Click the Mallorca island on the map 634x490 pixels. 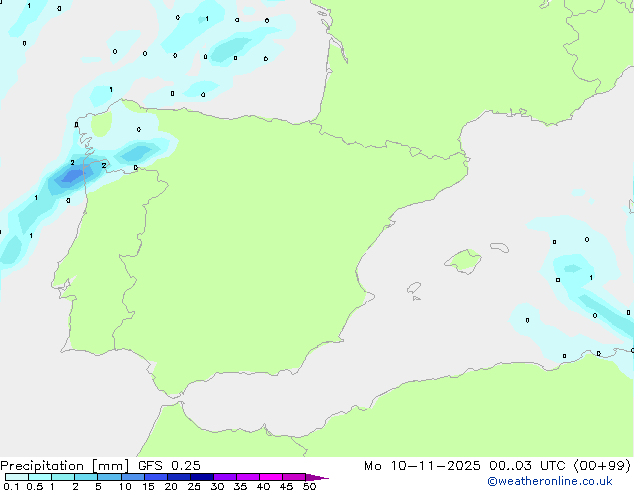point(463,261)
